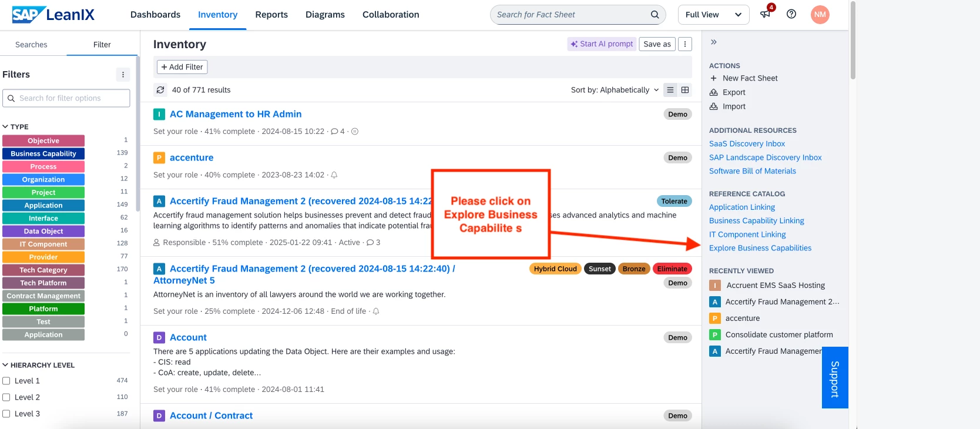This screenshot has width=980, height=429.
Task: Open the announcements megaphone icon
Action: (766, 14)
